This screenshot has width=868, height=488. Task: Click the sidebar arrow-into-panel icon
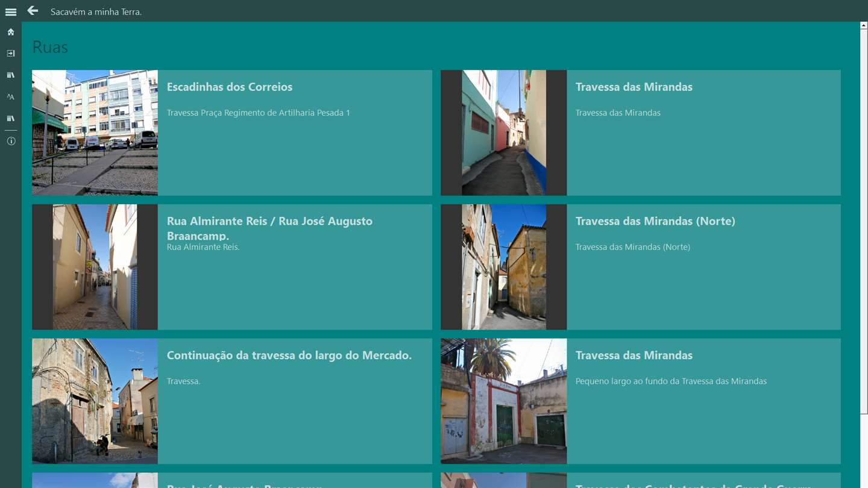tap(11, 54)
